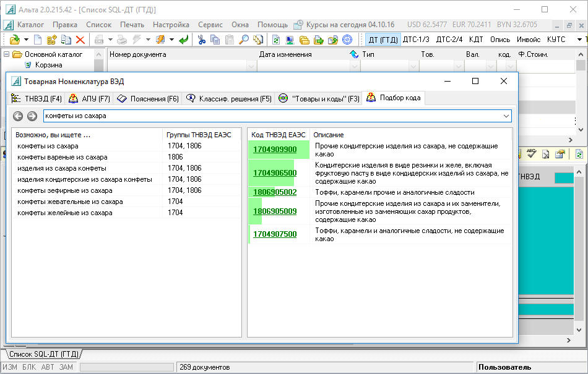The width and height of the screenshot is (588, 374).
Task: Click the scissors cut icon
Action: tap(201, 40)
